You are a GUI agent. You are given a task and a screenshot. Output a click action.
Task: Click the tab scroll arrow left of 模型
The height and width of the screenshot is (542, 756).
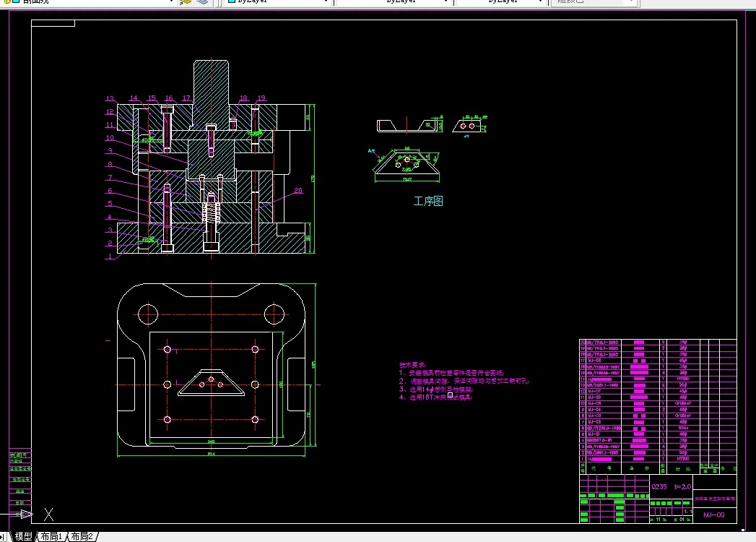coord(3,537)
